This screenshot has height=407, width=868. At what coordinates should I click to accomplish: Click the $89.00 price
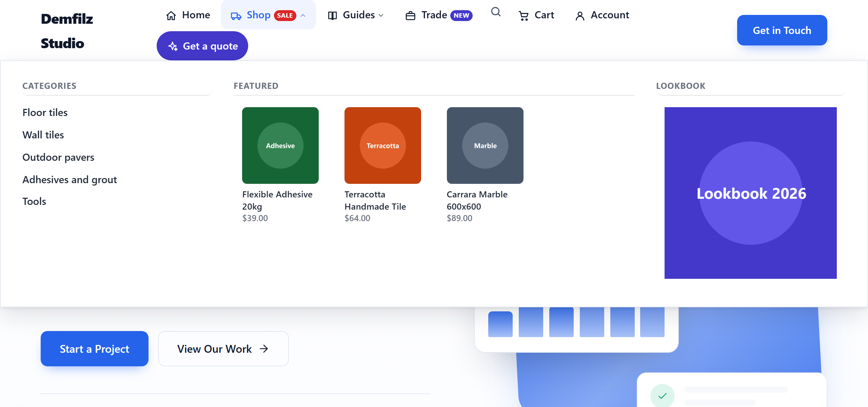(x=459, y=218)
